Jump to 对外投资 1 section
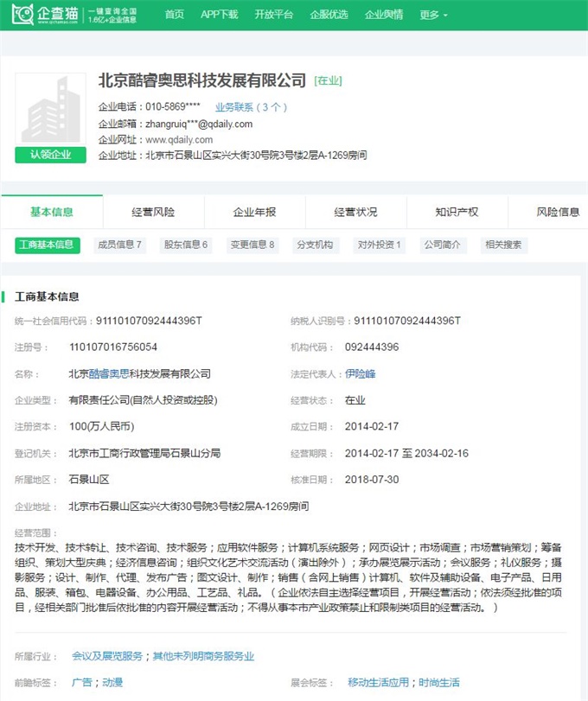The height and width of the screenshot is (701, 588). tap(380, 245)
